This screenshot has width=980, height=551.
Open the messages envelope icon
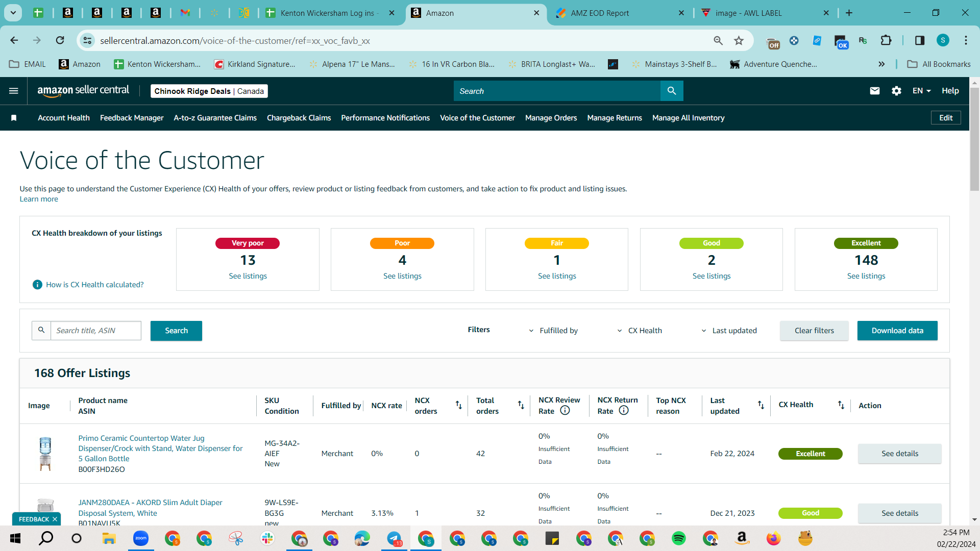tap(875, 91)
